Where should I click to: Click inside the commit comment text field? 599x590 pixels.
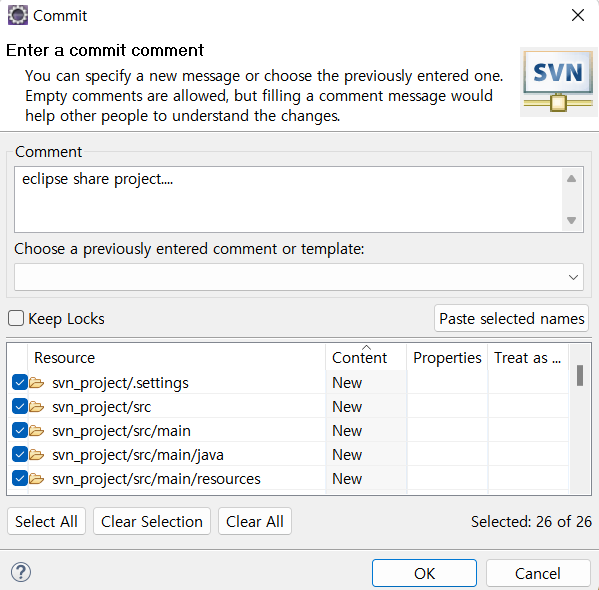(288, 199)
